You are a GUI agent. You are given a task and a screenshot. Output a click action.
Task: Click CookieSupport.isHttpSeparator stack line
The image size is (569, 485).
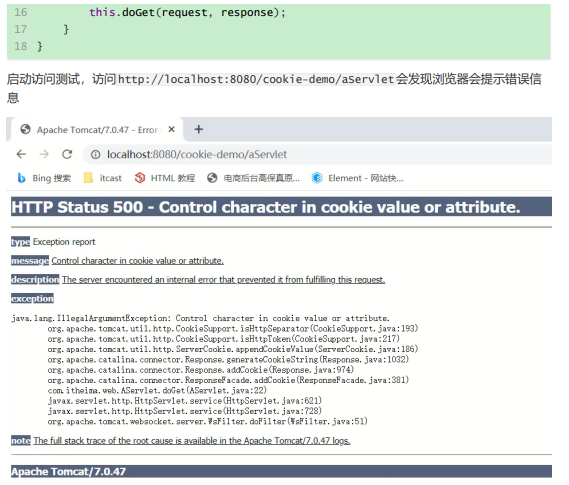click(x=233, y=329)
